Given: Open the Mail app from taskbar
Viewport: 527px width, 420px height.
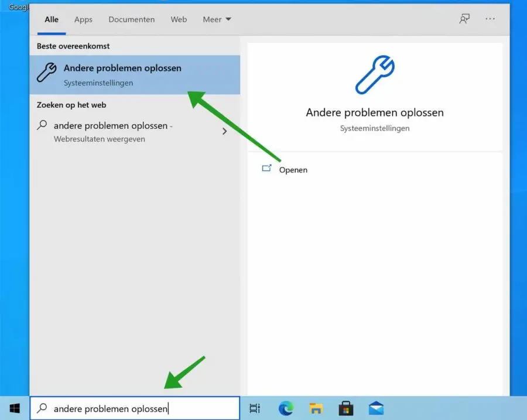Looking at the screenshot, I should (x=376, y=408).
